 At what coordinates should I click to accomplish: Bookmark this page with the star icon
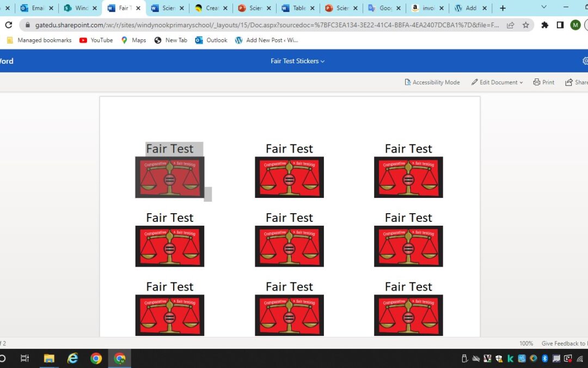click(525, 25)
